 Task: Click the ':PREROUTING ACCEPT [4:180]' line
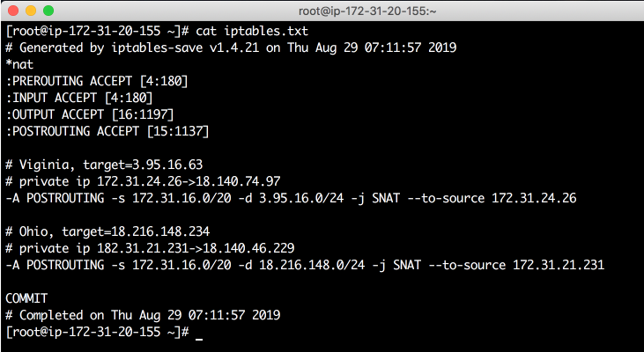tap(97, 81)
